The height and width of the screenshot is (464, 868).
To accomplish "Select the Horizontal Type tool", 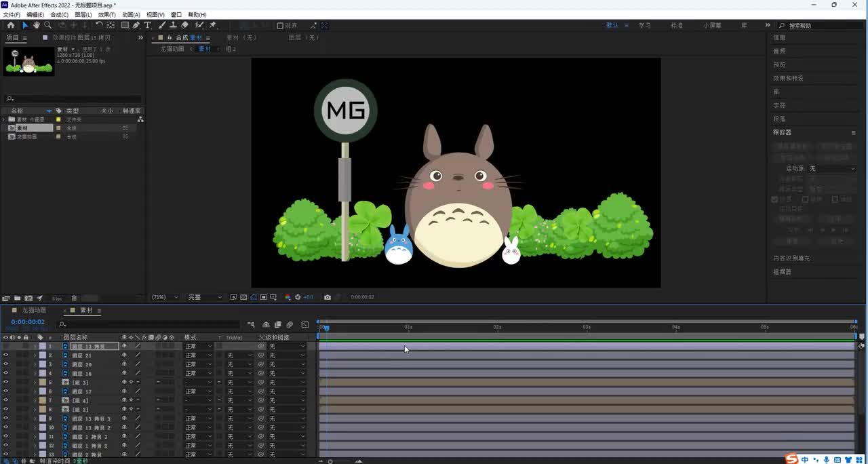I will click(x=147, y=25).
